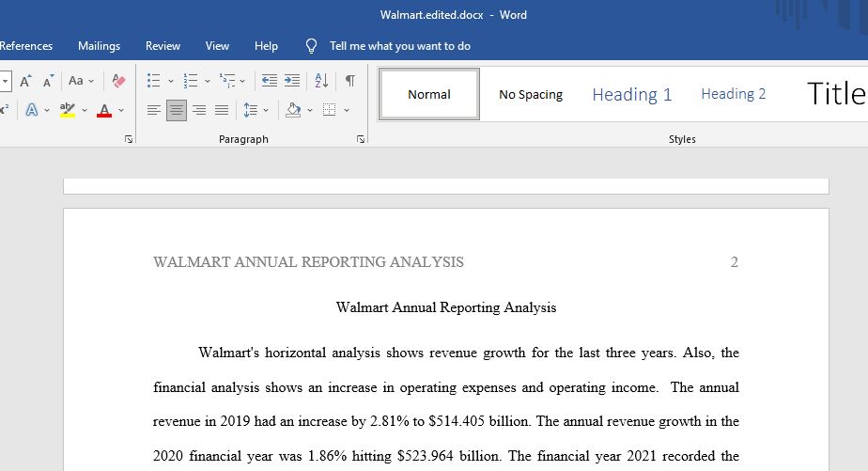Click the percentage '1.86%' in the text

coord(327,456)
